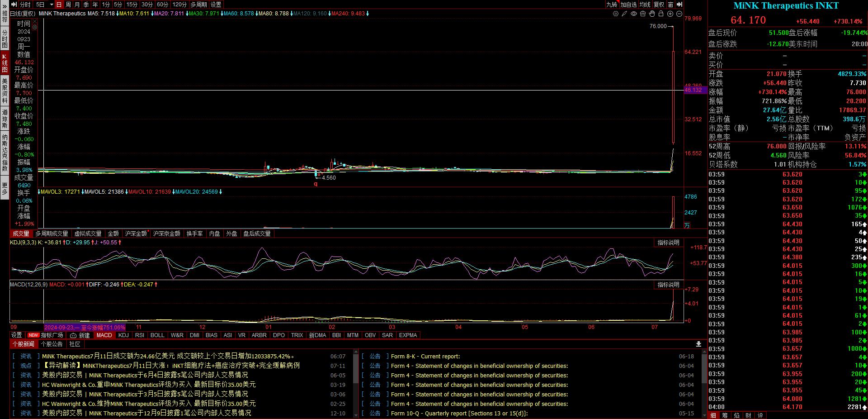
Task: Select the 周 weekly period
Action: (68, 5)
